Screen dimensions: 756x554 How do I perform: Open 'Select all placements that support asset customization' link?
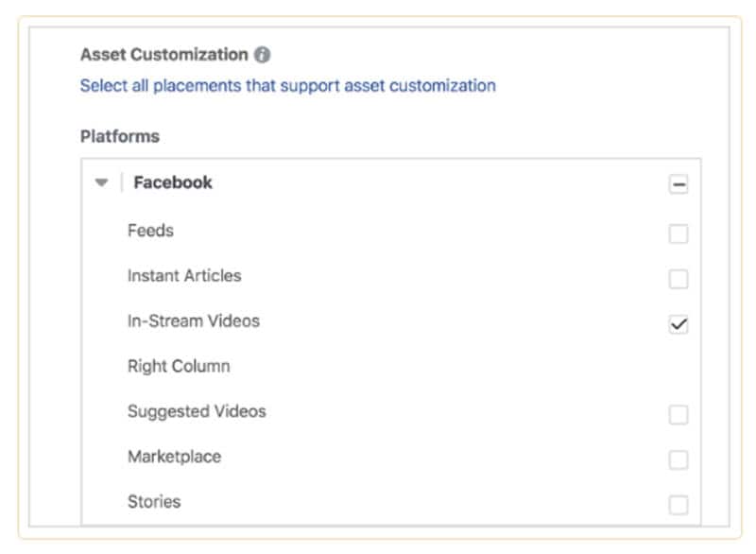(x=287, y=86)
